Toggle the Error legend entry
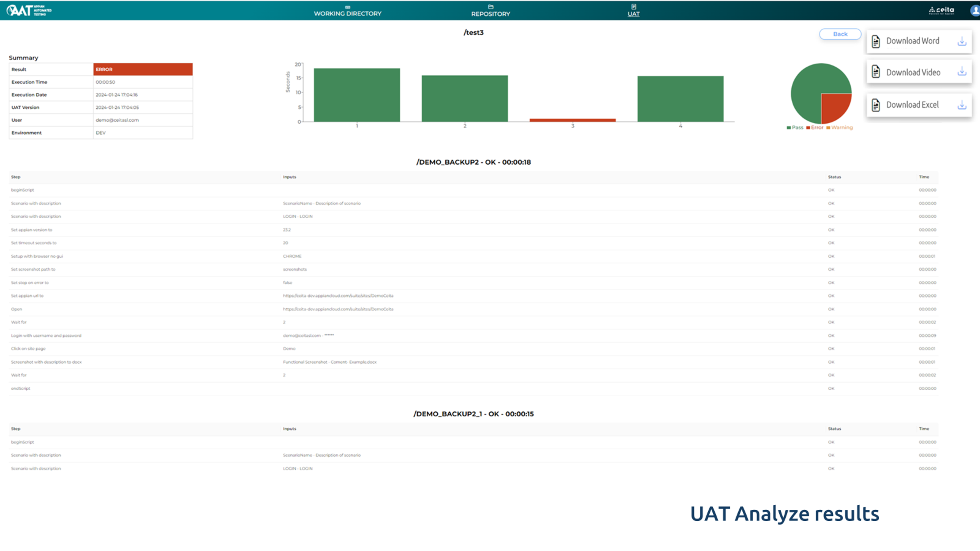Screen dimensions: 980x551 click(815, 127)
